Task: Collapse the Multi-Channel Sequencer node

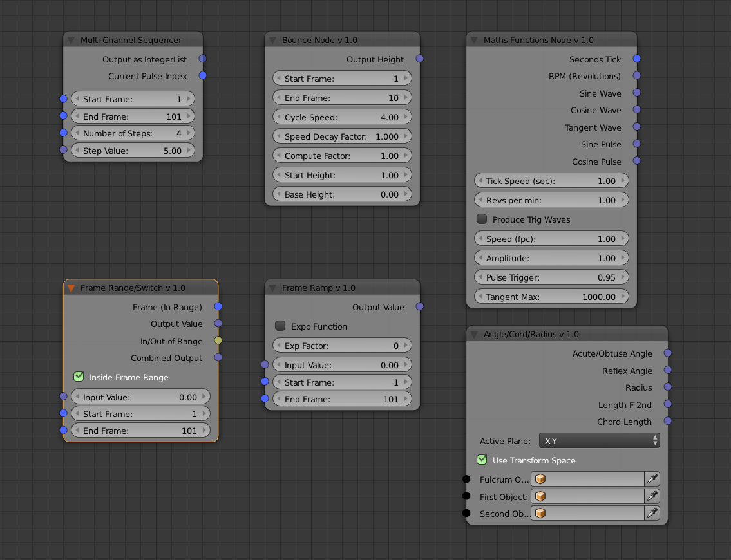Action: tap(71, 41)
